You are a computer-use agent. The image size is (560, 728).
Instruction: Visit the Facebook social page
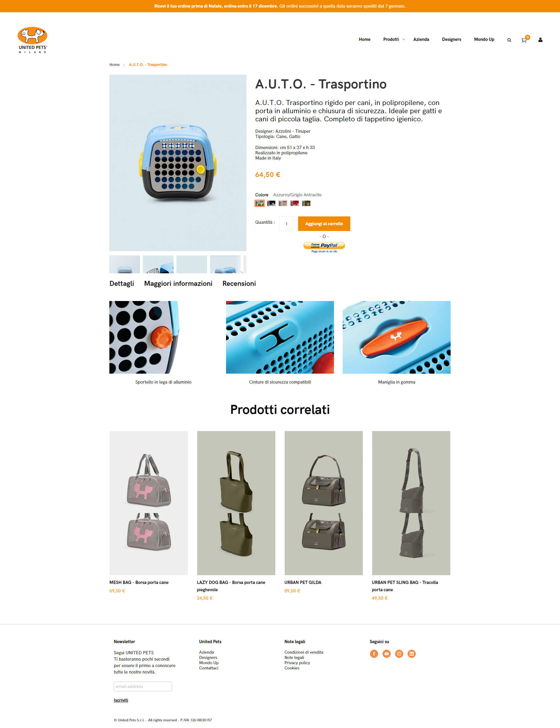click(374, 654)
